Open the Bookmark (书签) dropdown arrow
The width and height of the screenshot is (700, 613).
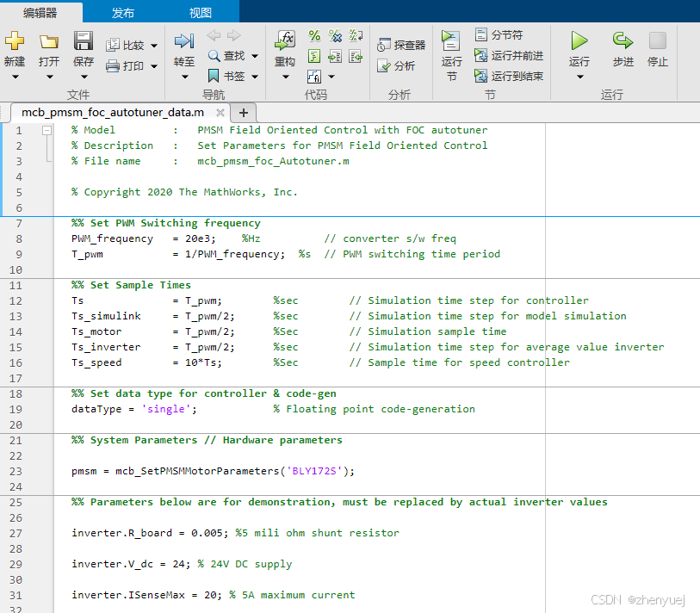(x=255, y=77)
